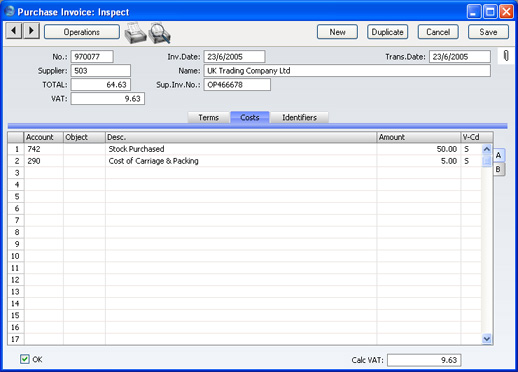Click the globe application icon in title bar

[x=9, y=11]
